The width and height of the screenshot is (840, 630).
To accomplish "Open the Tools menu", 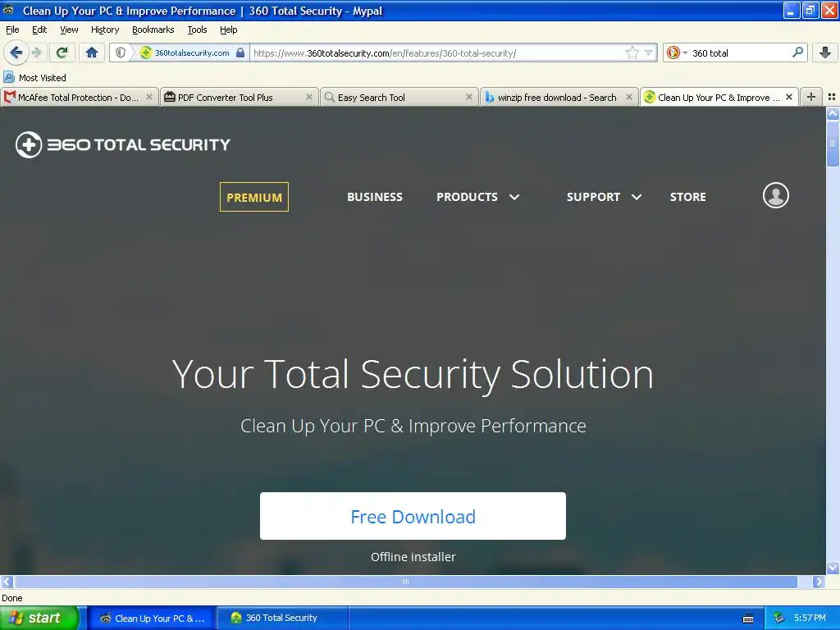I will 197,30.
